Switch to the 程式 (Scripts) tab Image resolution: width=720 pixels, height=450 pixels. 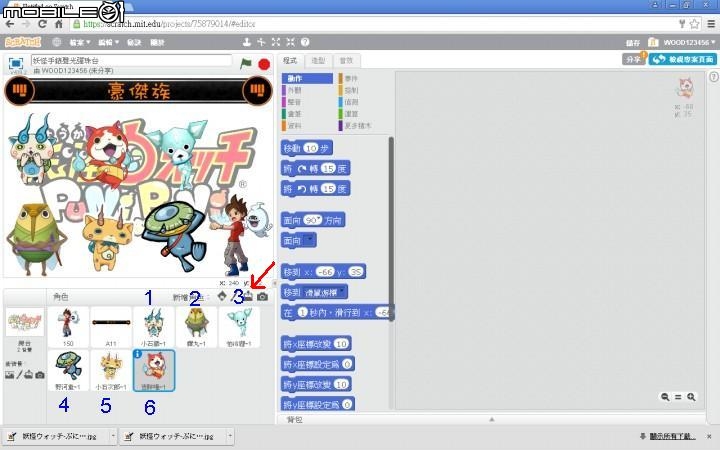click(x=290, y=61)
